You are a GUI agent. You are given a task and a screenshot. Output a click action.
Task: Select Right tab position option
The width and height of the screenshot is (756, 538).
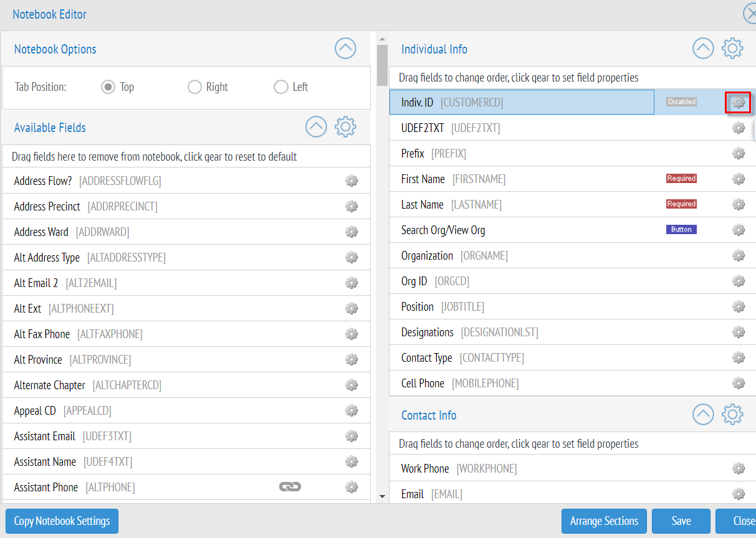coord(194,87)
